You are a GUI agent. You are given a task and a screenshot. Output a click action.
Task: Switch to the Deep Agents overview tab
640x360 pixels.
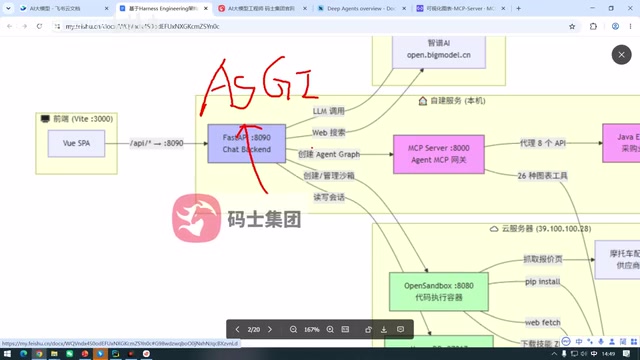(x=361, y=8)
